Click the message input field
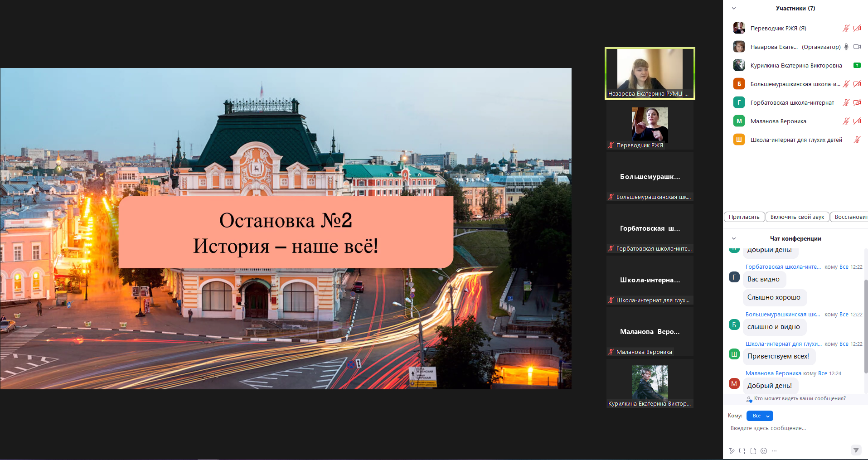 click(x=789, y=428)
